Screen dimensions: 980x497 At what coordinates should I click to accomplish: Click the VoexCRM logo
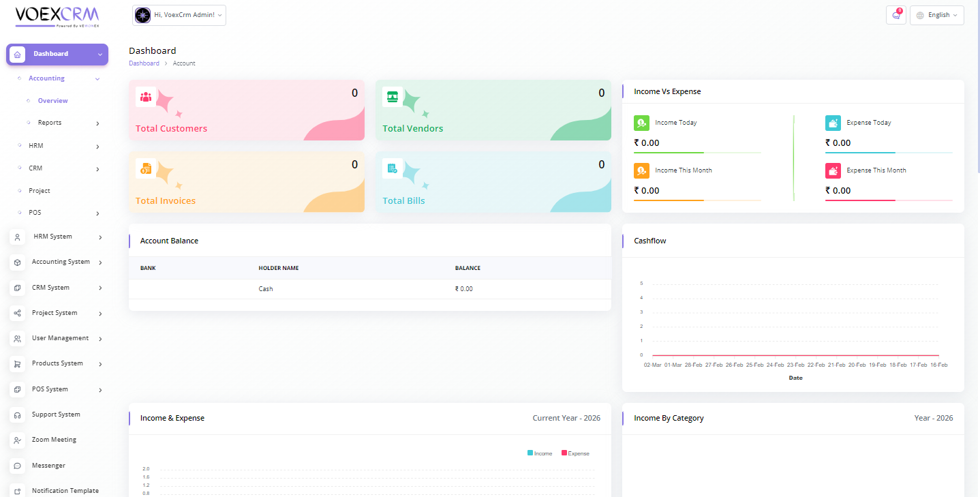pyautogui.click(x=57, y=16)
